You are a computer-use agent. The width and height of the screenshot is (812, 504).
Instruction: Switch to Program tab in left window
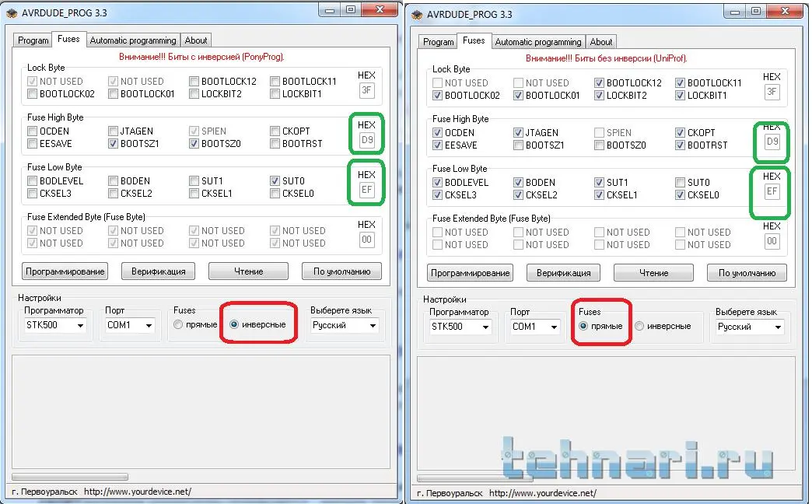tap(33, 40)
